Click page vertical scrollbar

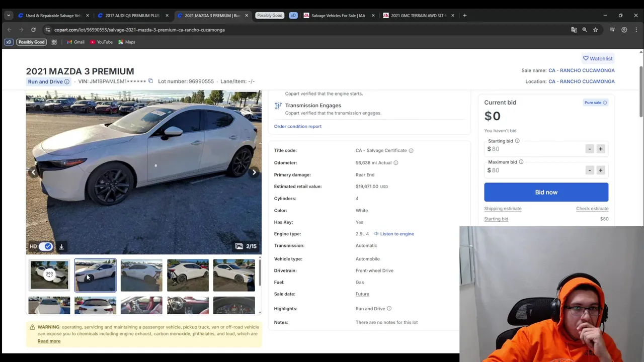[x=641, y=90]
